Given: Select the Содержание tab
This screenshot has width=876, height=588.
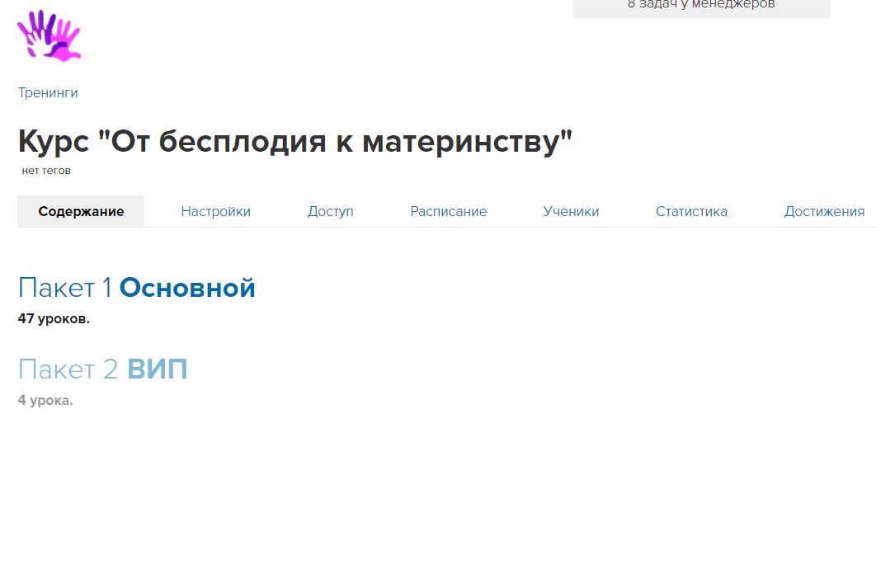Looking at the screenshot, I should (81, 212).
